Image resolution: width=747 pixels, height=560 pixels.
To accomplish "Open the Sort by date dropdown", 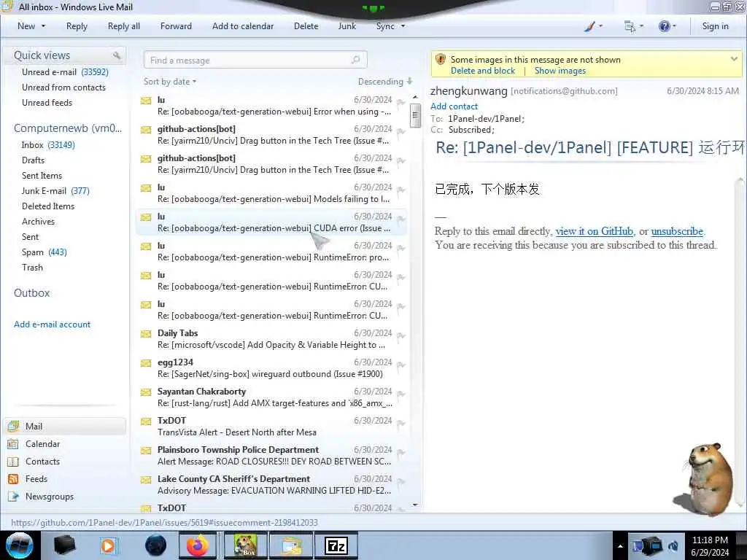I will point(170,82).
